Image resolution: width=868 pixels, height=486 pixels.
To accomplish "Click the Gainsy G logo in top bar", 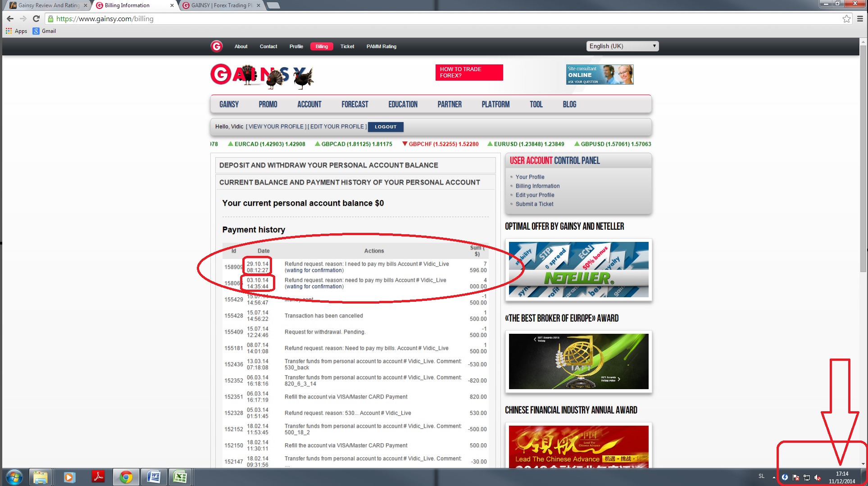I will coord(217,46).
